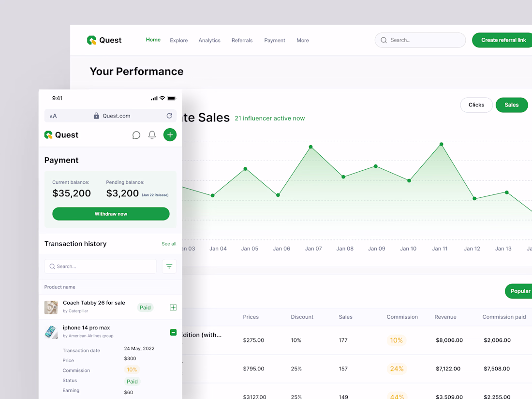
Task: Click the Discount column header
Action: (302, 317)
